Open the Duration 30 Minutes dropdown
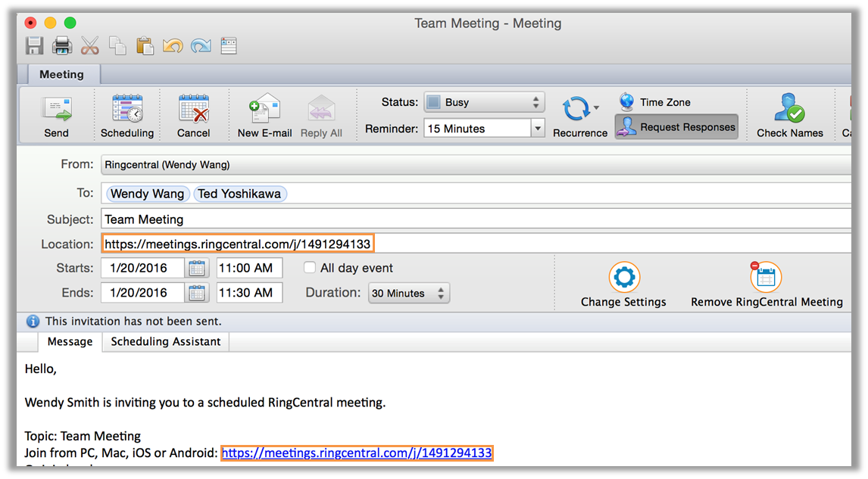This screenshot has width=868, height=479. pos(408,293)
